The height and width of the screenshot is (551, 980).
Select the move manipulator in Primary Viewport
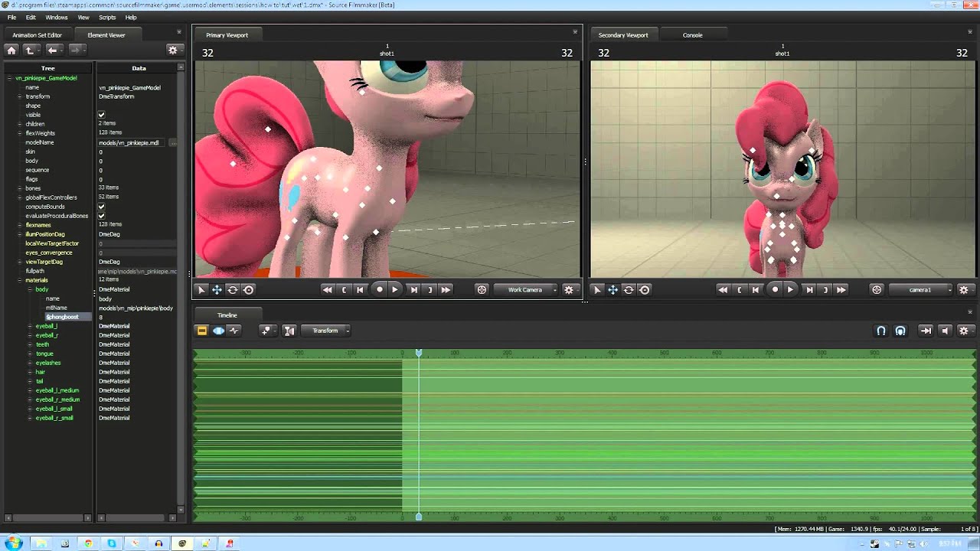click(217, 289)
